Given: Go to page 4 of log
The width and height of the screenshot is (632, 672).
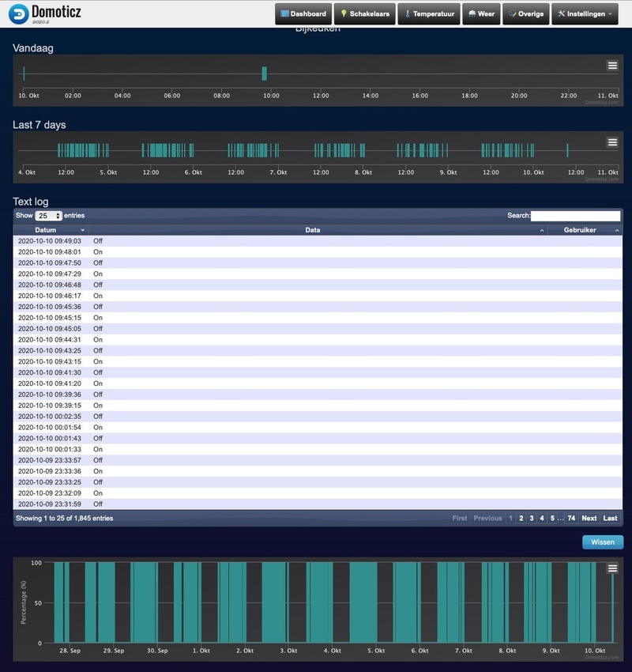Looking at the screenshot, I should click(542, 518).
